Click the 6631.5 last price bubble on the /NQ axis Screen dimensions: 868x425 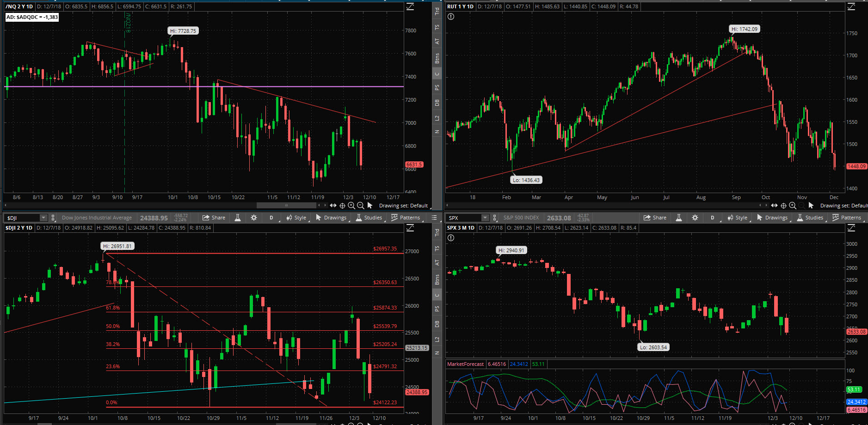(414, 164)
